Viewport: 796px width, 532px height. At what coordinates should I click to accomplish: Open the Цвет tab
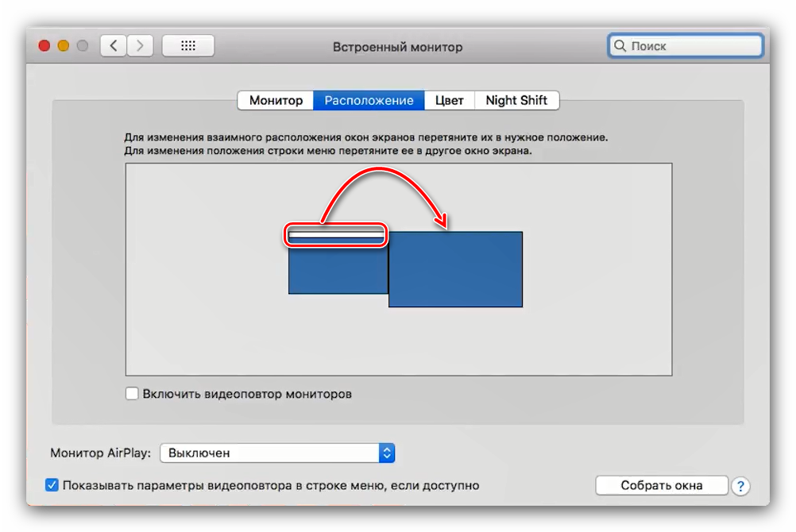449,101
